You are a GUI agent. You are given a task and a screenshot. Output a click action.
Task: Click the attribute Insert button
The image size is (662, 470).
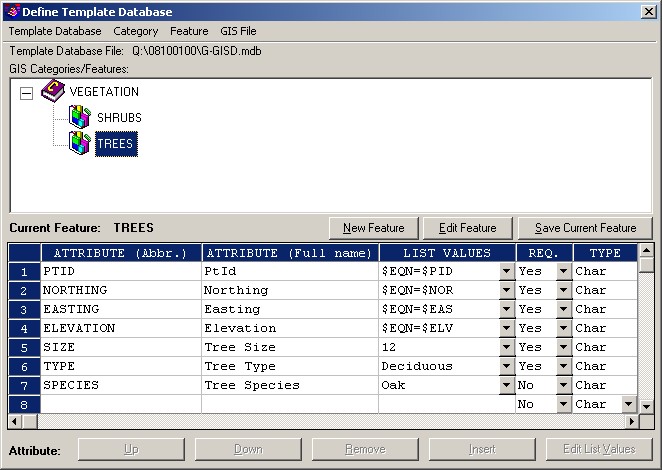tap(482, 449)
